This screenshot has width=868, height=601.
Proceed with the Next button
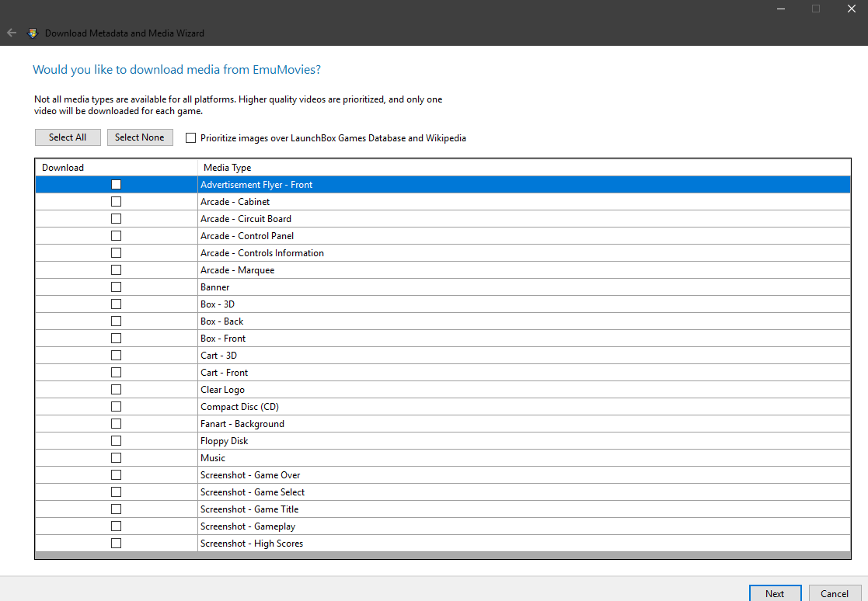point(775,593)
